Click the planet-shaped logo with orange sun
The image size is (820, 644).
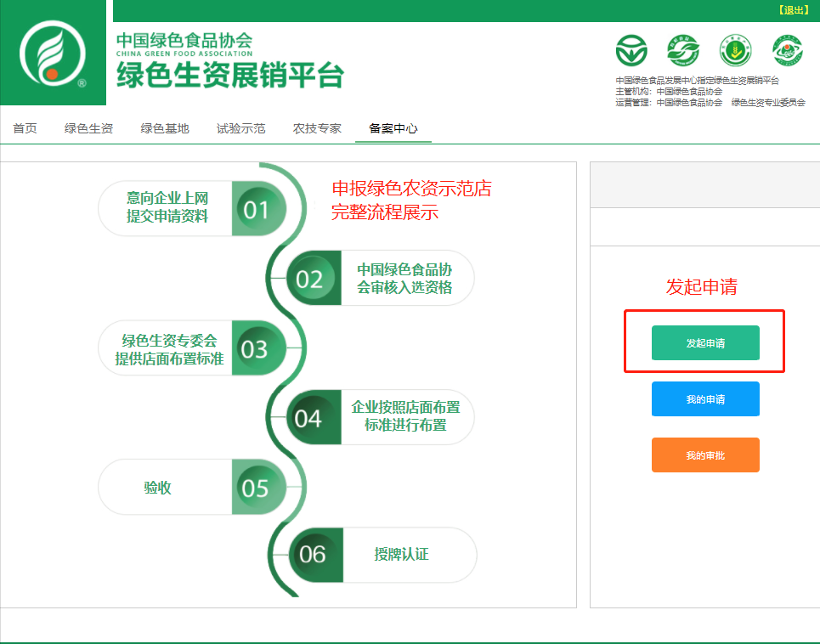[x=788, y=52]
